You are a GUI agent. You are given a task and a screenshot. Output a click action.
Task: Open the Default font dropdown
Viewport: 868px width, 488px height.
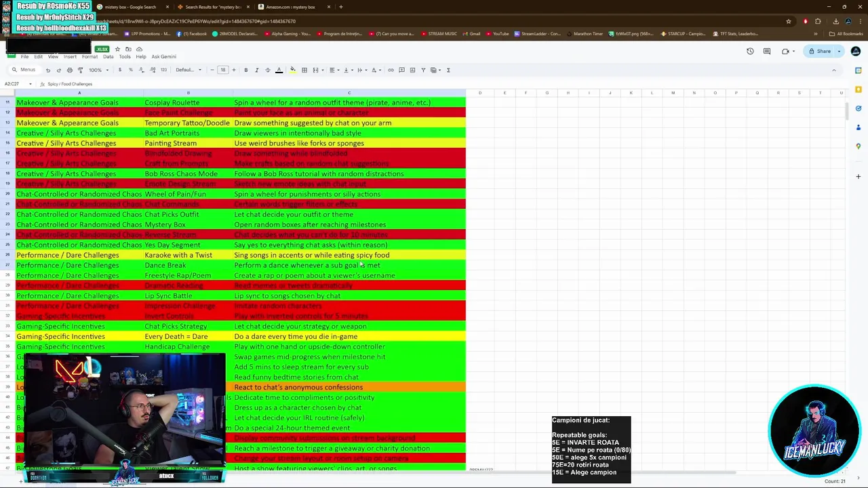pos(189,70)
